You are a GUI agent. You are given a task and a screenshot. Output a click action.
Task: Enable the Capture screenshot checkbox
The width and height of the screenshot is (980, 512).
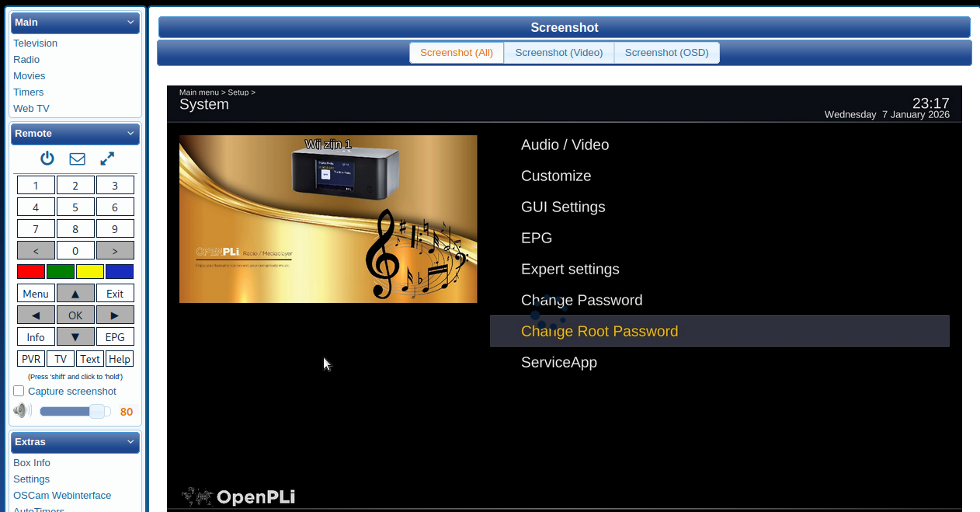point(19,391)
